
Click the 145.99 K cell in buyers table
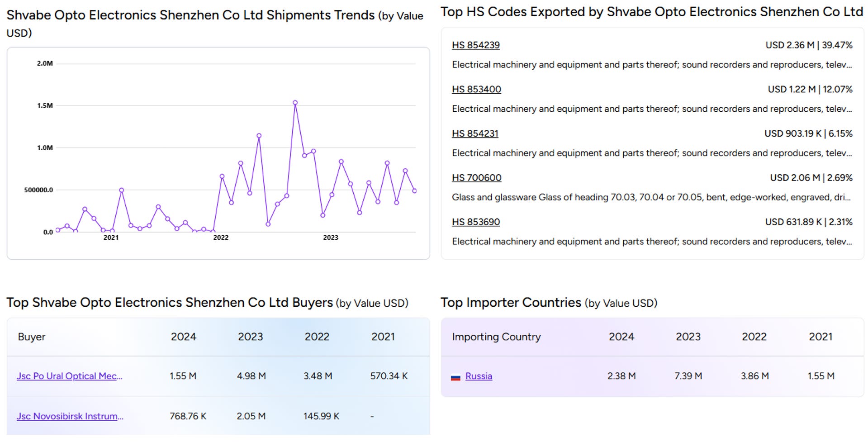click(321, 416)
